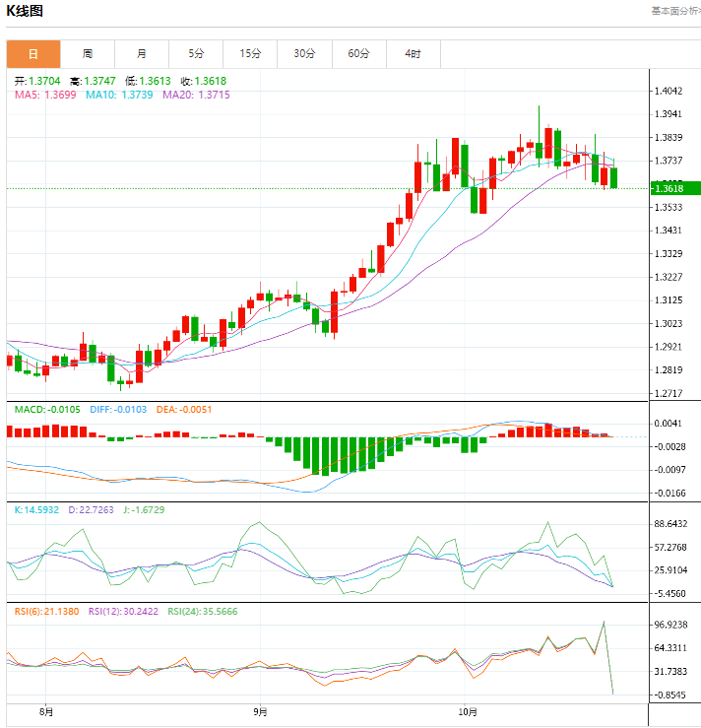
Task: Click the RSI(24):35.5666 label
Action: point(203,612)
